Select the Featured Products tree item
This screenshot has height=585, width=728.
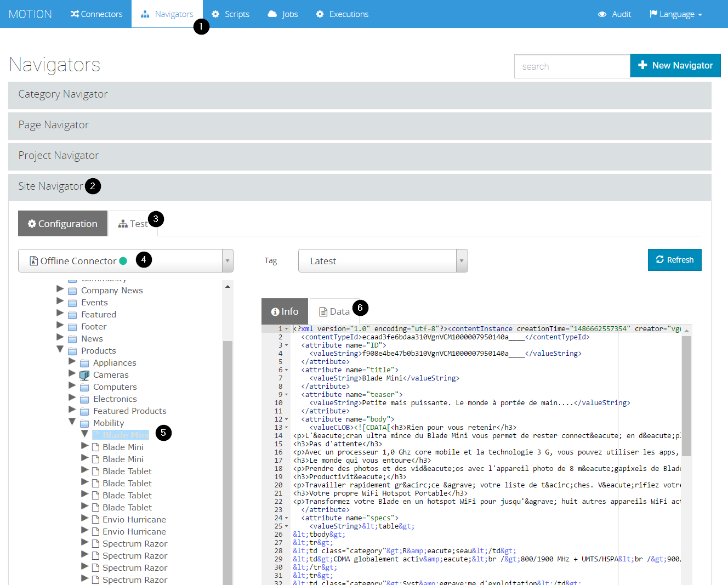pyautogui.click(x=129, y=411)
